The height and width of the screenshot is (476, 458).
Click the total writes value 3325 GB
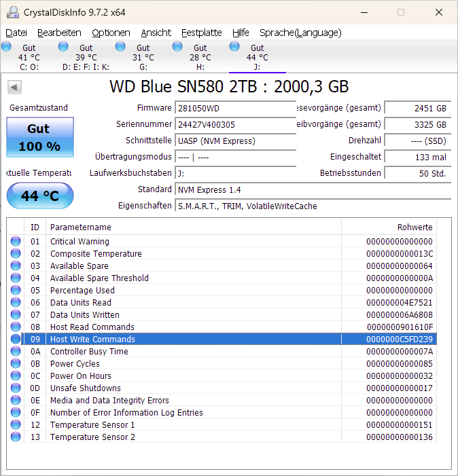coord(418,124)
